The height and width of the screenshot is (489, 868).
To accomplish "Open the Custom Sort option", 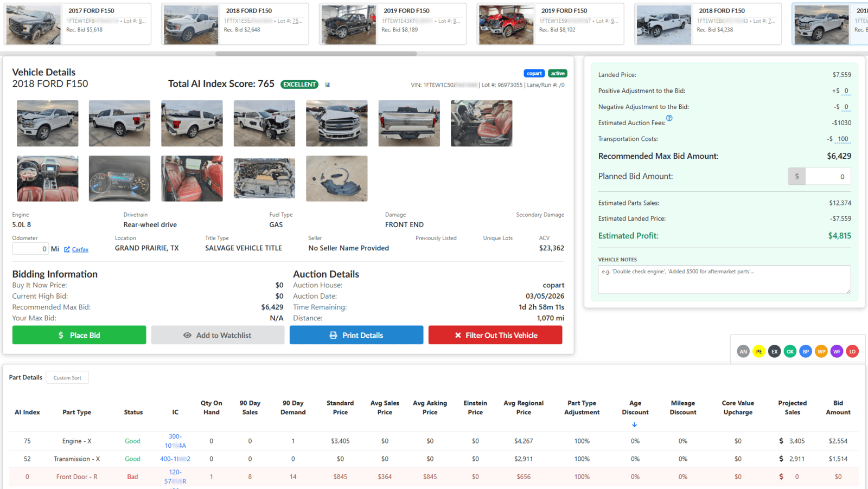I will pyautogui.click(x=67, y=378).
